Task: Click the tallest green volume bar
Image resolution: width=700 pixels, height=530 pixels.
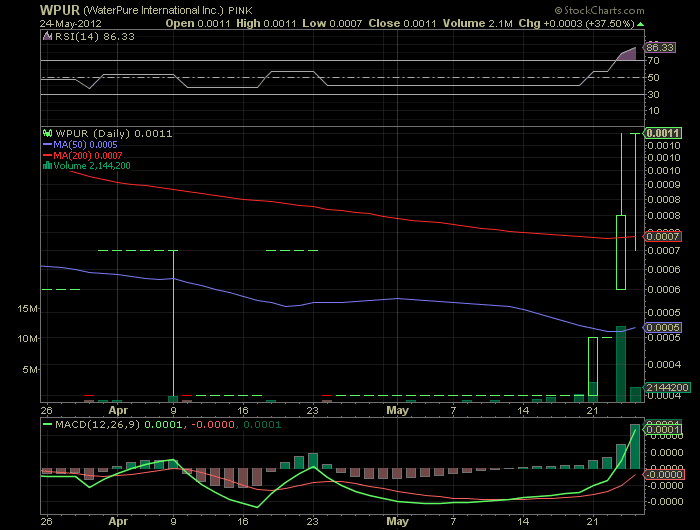Action: [621, 364]
